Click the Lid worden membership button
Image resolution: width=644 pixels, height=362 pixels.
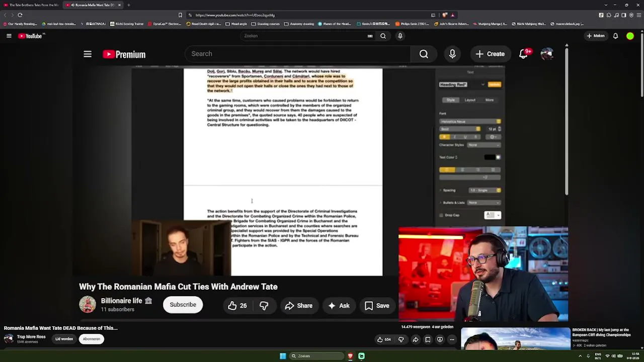pyautogui.click(x=64, y=339)
